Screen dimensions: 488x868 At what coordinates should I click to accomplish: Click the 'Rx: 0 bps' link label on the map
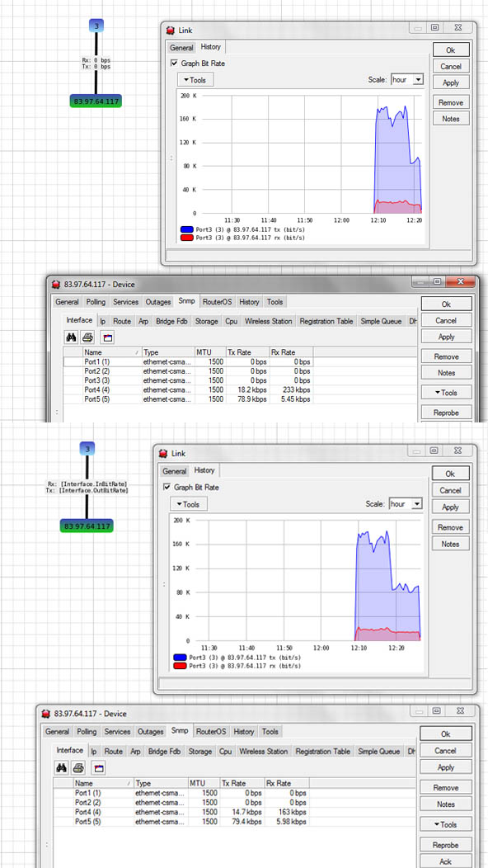click(x=96, y=60)
